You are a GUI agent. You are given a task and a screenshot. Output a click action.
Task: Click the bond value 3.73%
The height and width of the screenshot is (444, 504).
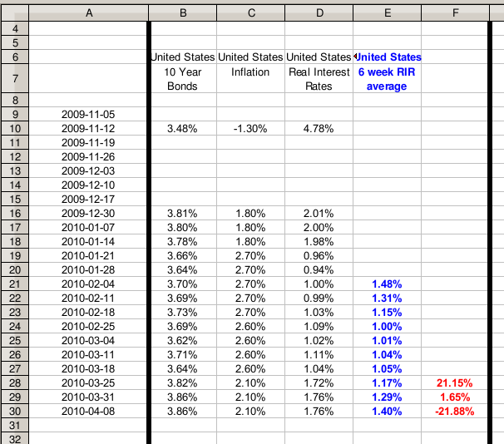point(182,313)
